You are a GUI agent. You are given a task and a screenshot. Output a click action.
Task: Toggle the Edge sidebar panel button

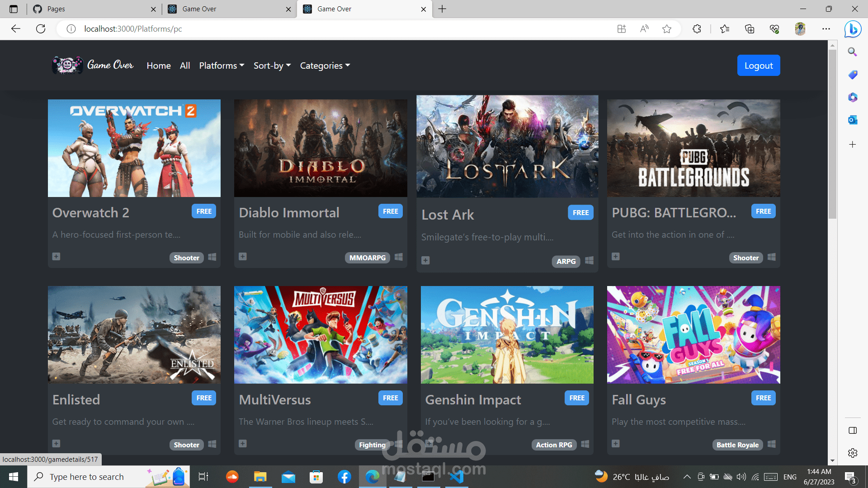point(853,431)
